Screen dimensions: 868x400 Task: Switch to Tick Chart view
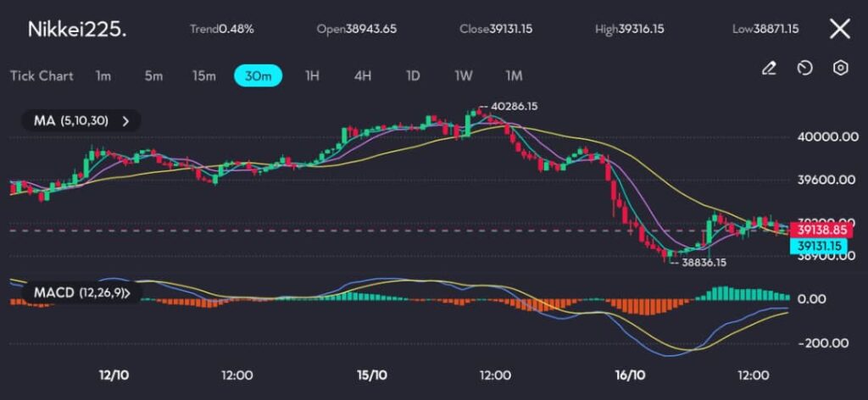(x=42, y=76)
